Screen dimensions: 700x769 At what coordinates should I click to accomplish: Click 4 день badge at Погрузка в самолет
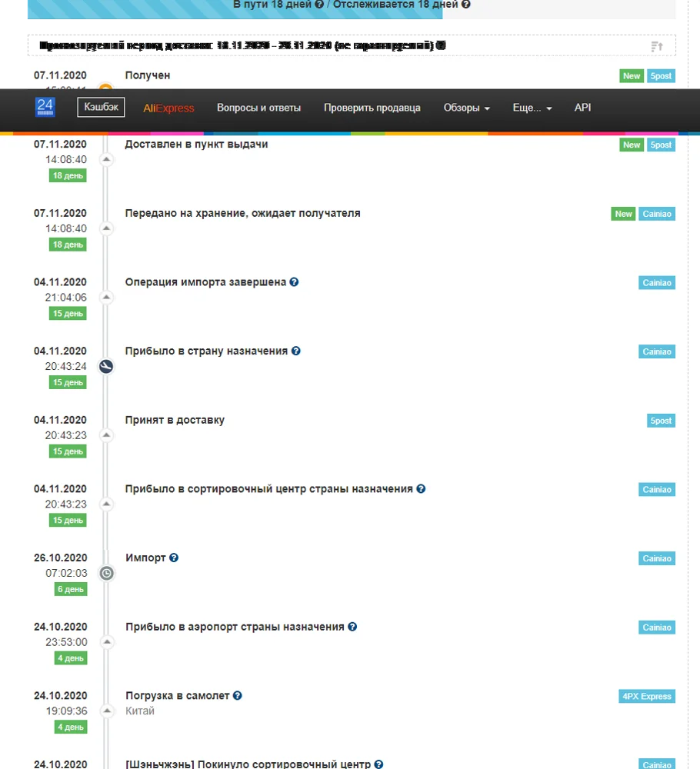coord(71,727)
